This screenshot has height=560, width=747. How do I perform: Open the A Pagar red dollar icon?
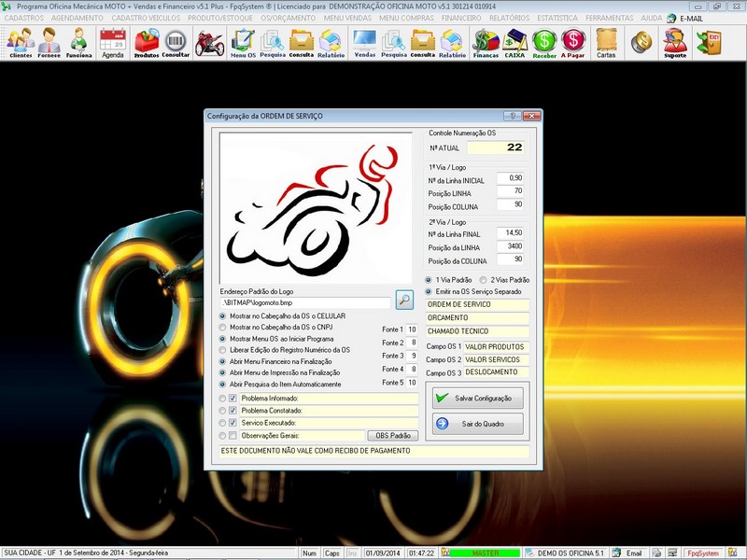click(573, 42)
